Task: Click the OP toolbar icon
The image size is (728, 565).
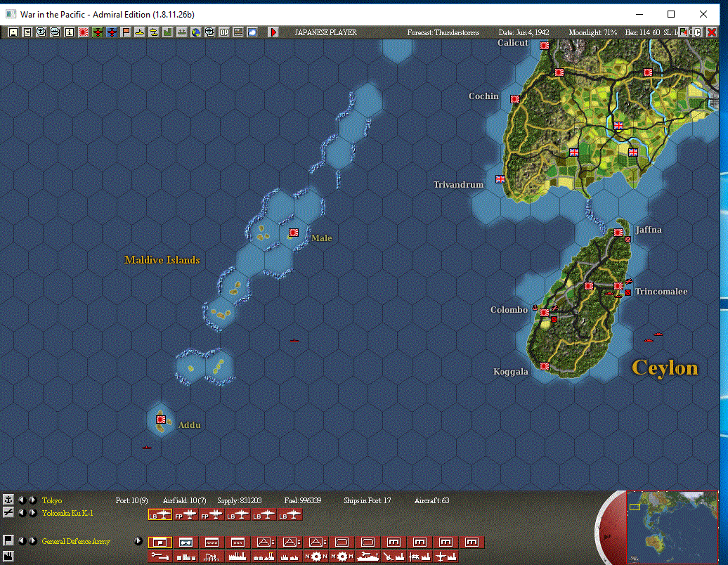Action: pyautogui.click(x=223, y=32)
